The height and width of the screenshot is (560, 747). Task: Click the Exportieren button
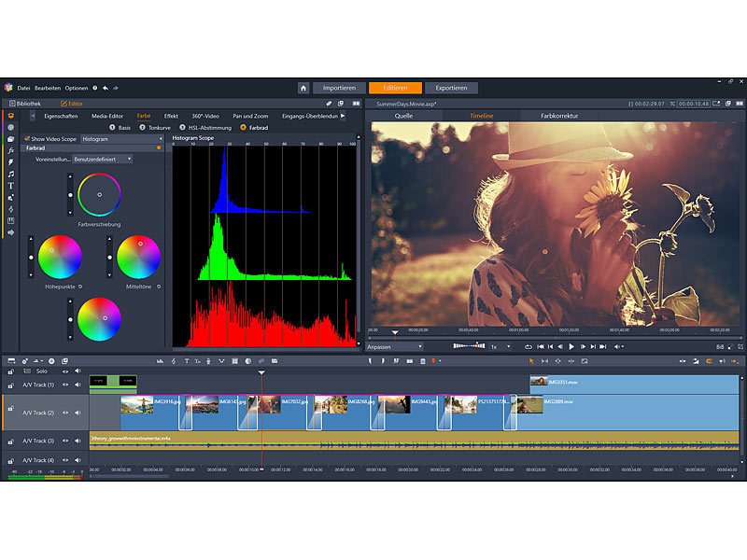point(451,88)
